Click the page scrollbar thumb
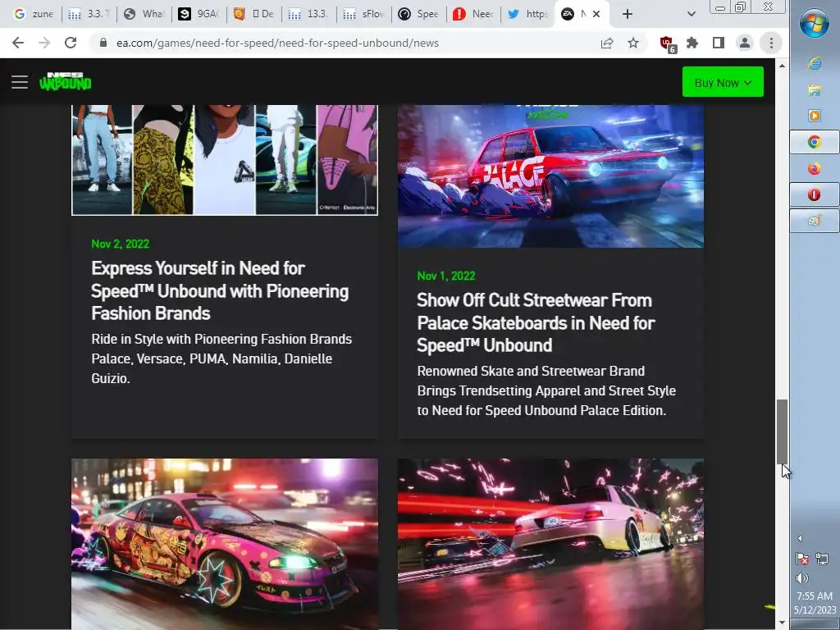This screenshot has height=630, width=840. click(782, 431)
